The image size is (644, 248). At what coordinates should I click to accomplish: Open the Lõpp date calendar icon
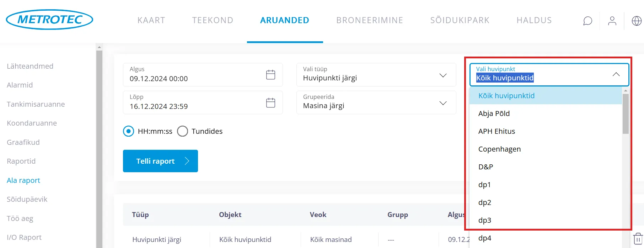coord(270,103)
